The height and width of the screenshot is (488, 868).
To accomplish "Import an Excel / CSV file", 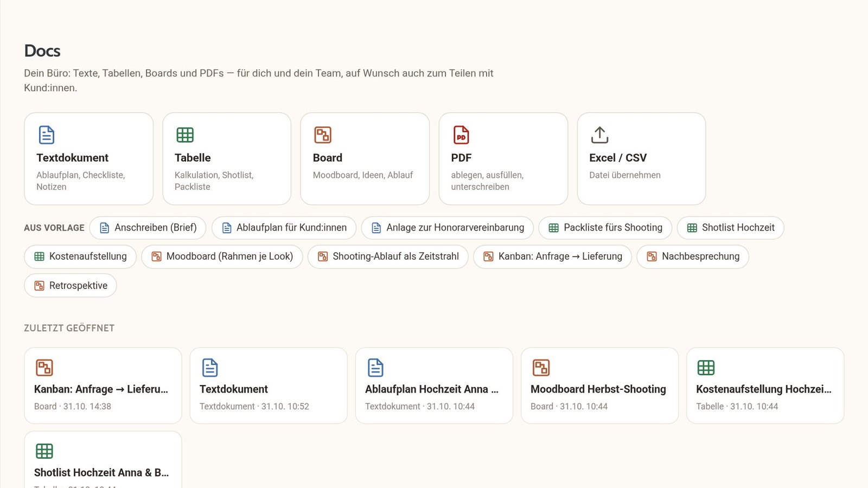I will coord(641,159).
